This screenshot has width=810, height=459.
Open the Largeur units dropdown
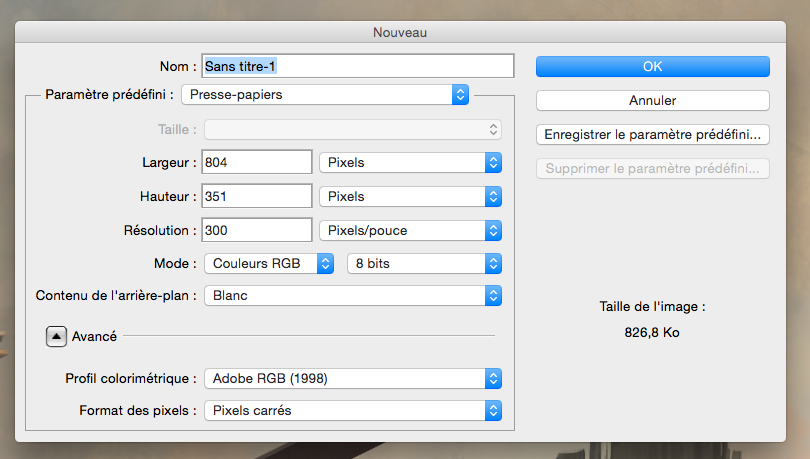tap(409, 162)
